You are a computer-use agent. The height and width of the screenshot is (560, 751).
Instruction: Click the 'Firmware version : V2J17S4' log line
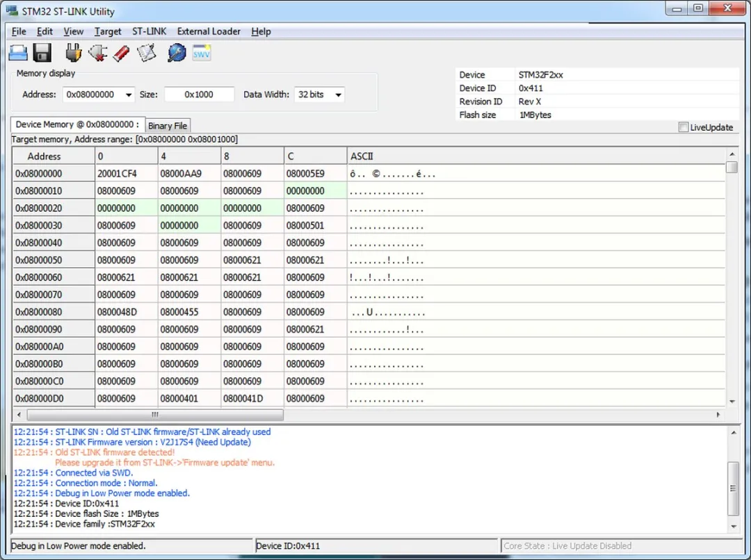132,443
